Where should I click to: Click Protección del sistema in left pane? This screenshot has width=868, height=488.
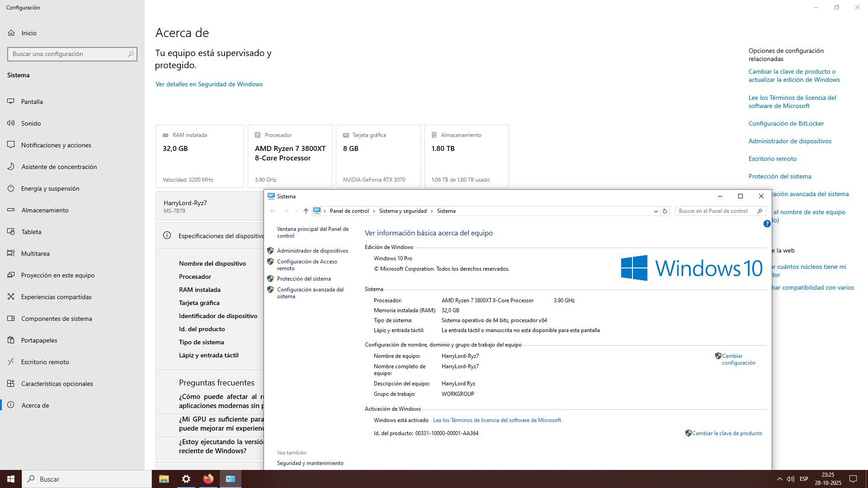(x=304, y=279)
